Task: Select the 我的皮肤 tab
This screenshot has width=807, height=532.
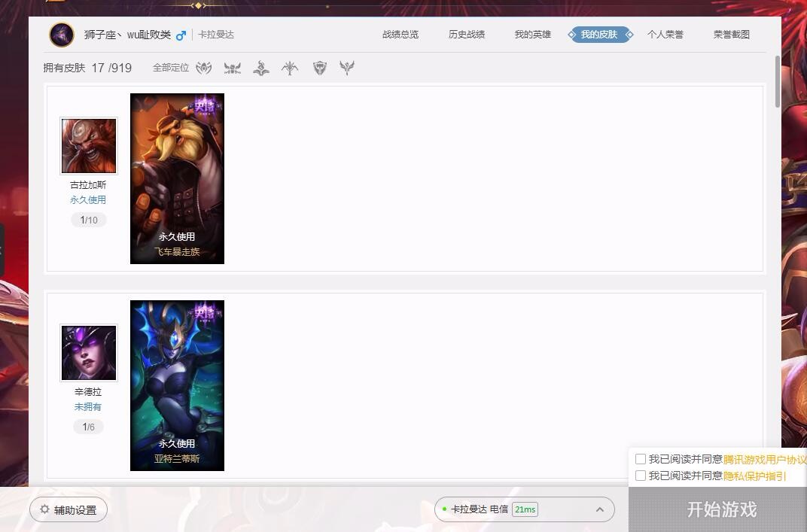Action: click(600, 35)
